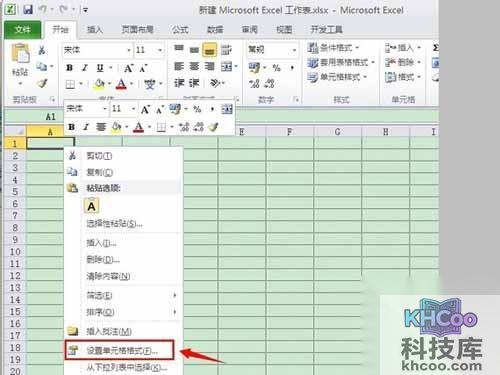500x375 pixels.
Task: Open Format as Table dropdown
Action: (341, 62)
